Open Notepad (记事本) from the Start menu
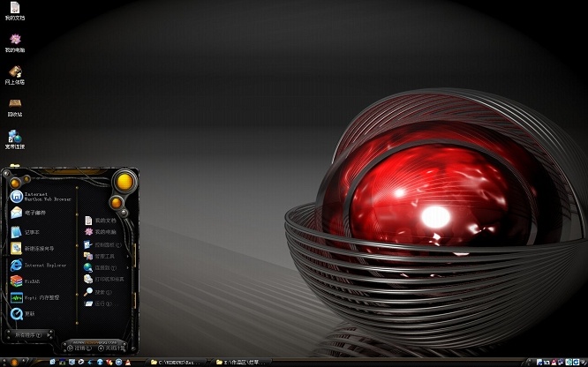 (x=30, y=231)
